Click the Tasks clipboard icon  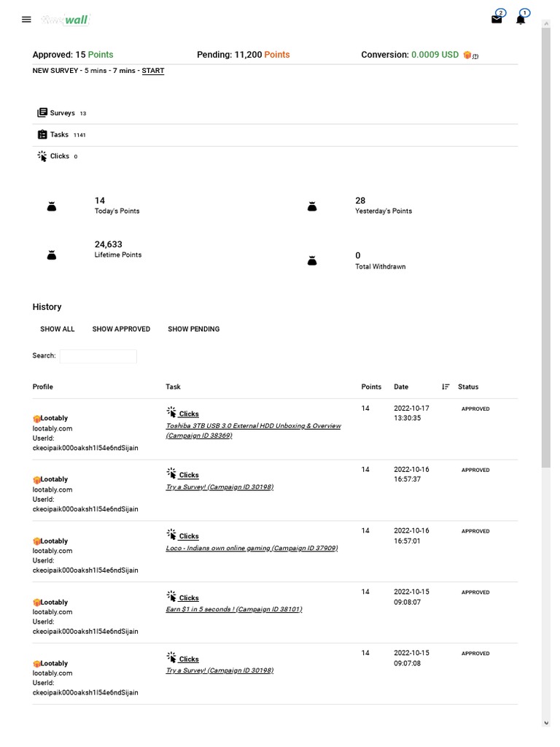pyautogui.click(x=42, y=134)
